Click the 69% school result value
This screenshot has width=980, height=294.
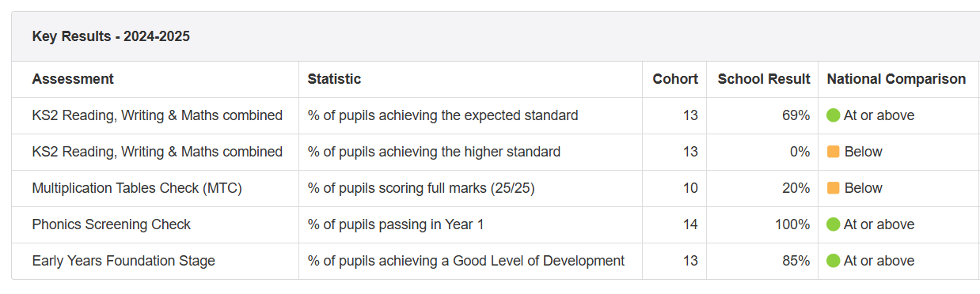point(796,115)
